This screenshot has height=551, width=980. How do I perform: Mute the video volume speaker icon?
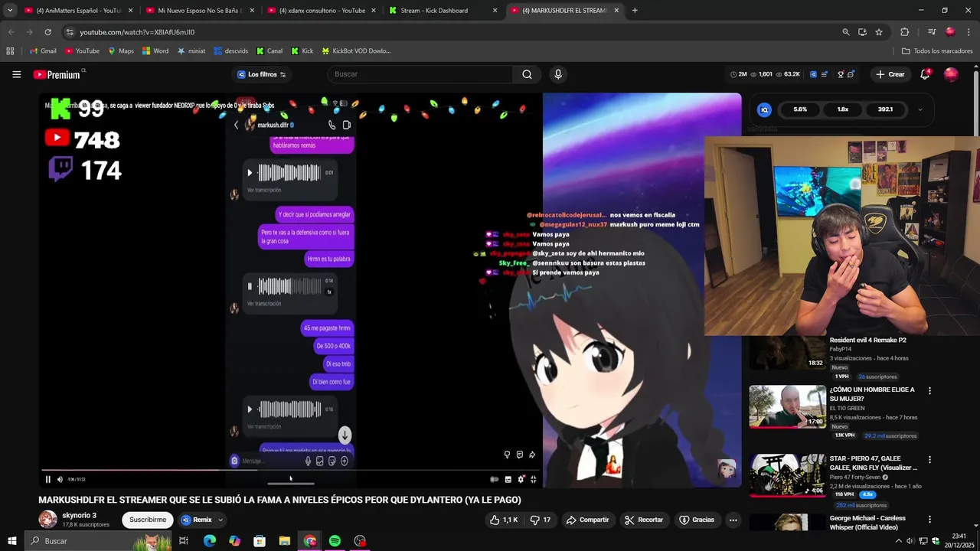(60, 480)
